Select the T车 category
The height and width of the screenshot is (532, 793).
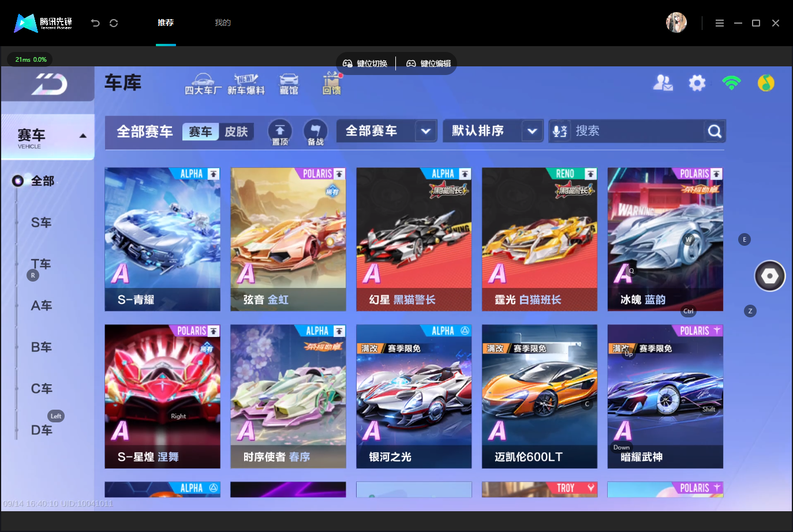tap(41, 264)
